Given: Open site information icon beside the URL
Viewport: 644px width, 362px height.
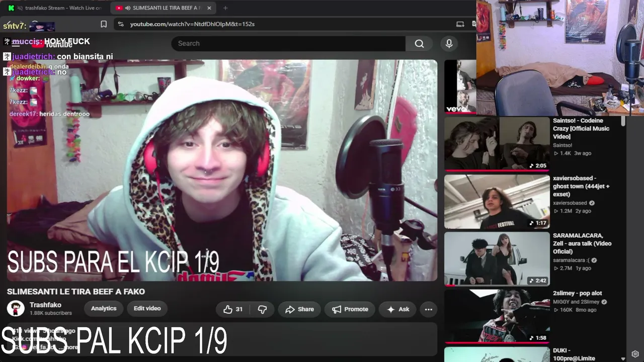Looking at the screenshot, I should (x=120, y=24).
